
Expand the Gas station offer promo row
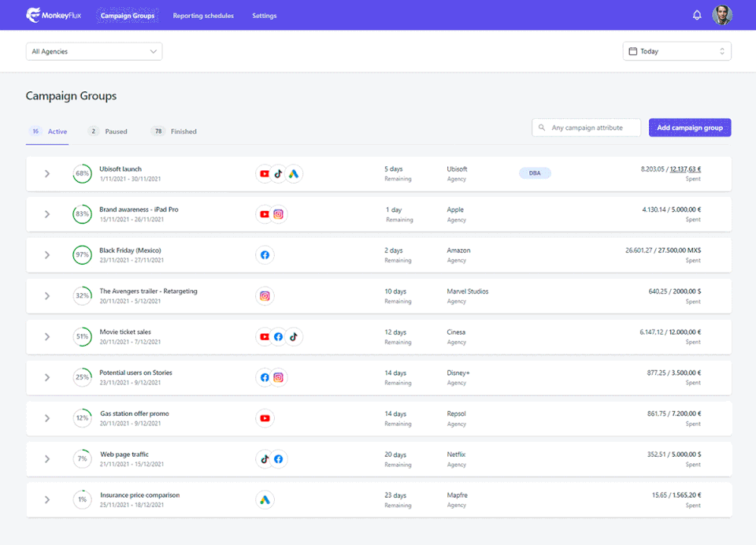[x=47, y=418]
